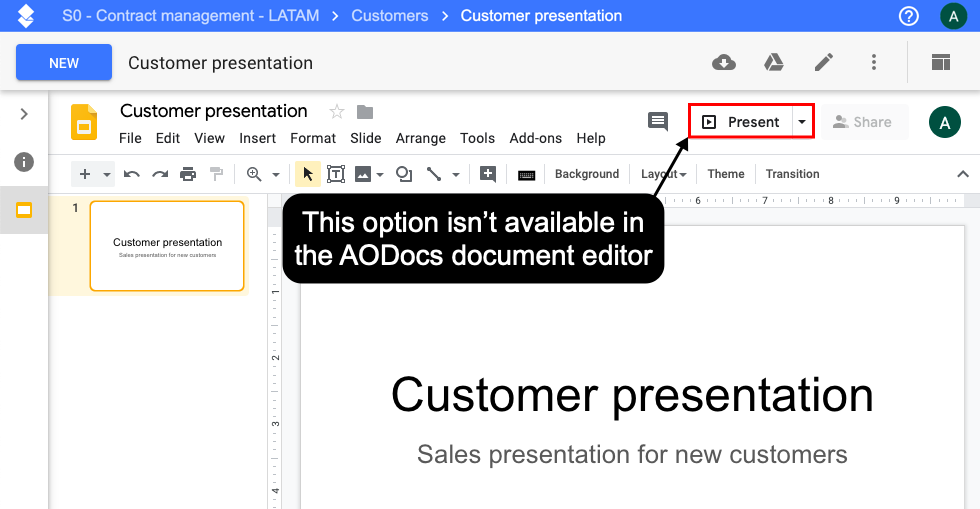The height and width of the screenshot is (509, 980).
Task: Click the blue NEW button
Action: tap(64, 63)
